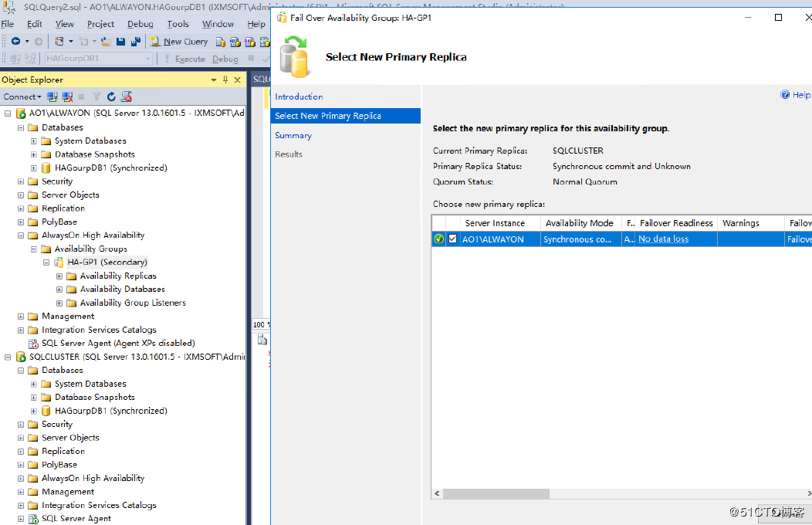Click the Analysis Services MDX Query icon
The image size is (812, 525).
tap(235, 42)
